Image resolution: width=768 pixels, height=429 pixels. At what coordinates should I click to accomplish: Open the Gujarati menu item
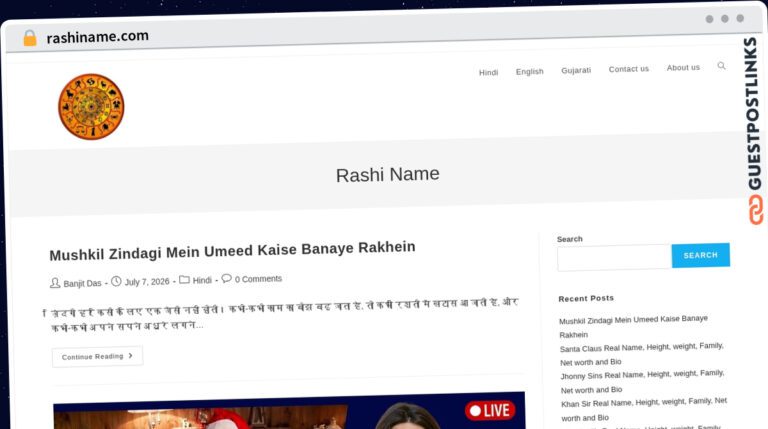[x=576, y=71]
